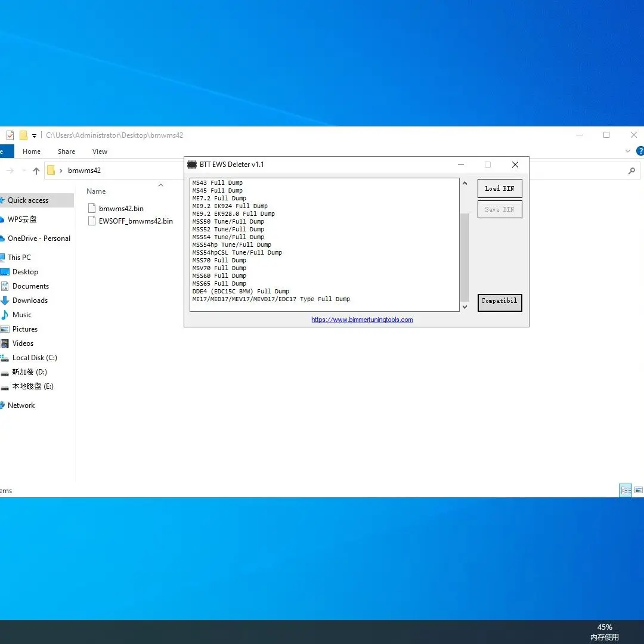The image size is (644, 644).
Task: Click the drive icon for 新加卷 (D:)
Action: [x=5, y=373]
